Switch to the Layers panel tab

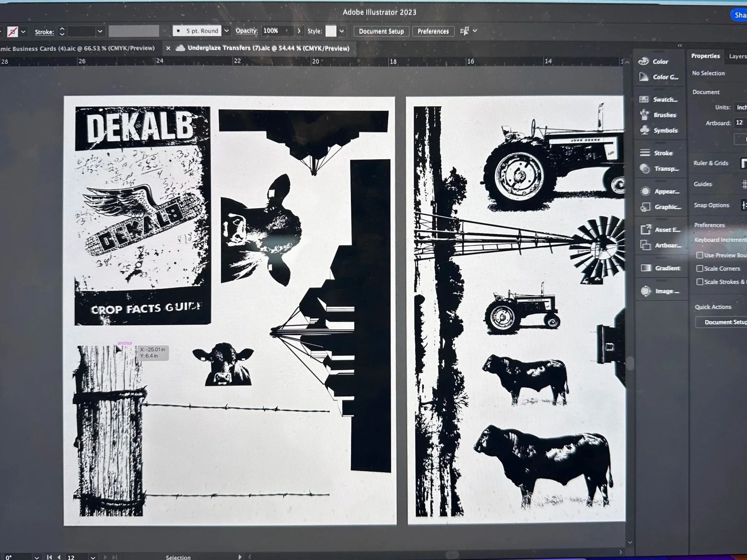point(737,56)
